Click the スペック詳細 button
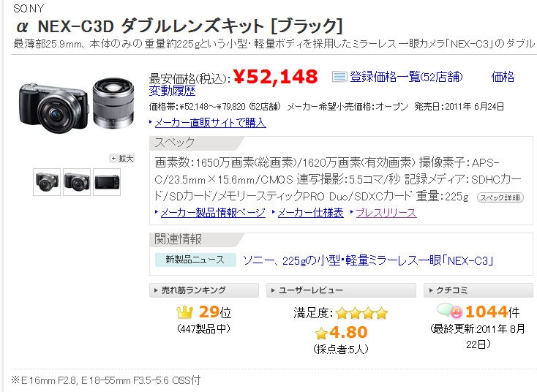 (500, 197)
